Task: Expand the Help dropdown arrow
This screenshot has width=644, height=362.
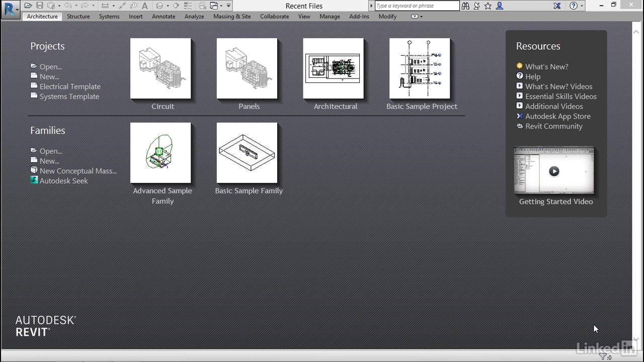Action: (582, 6)
